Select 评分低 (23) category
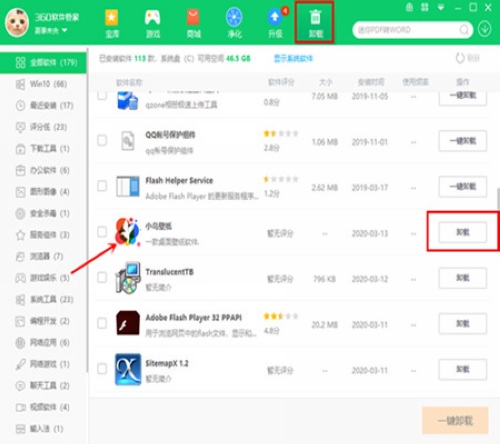The height and width of the screenshot is (444, 500). click(43, 127)
